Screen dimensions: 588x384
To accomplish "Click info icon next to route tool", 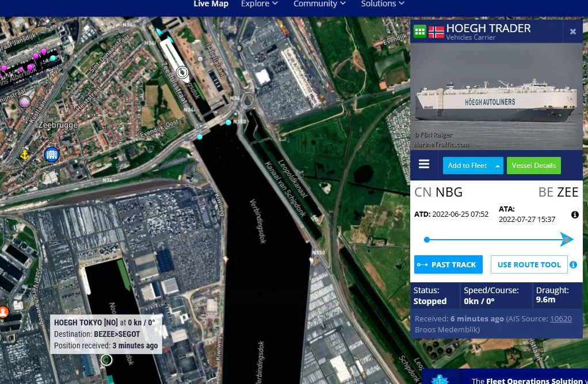I will coord(574,264).
